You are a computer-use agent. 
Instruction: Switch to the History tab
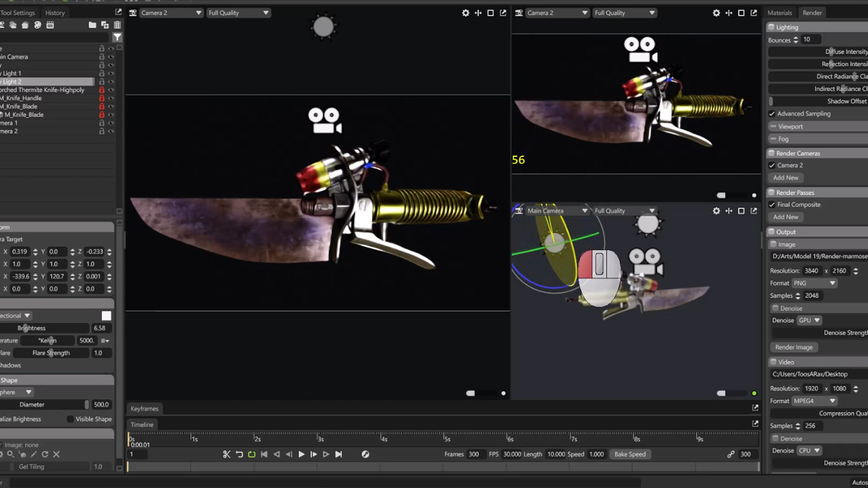[55, 13]
